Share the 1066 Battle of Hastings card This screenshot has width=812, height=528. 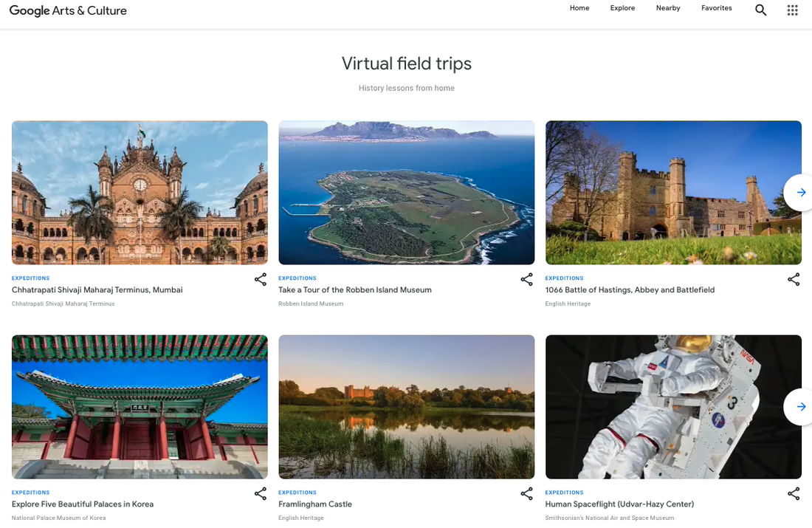[x=794, y=279]
